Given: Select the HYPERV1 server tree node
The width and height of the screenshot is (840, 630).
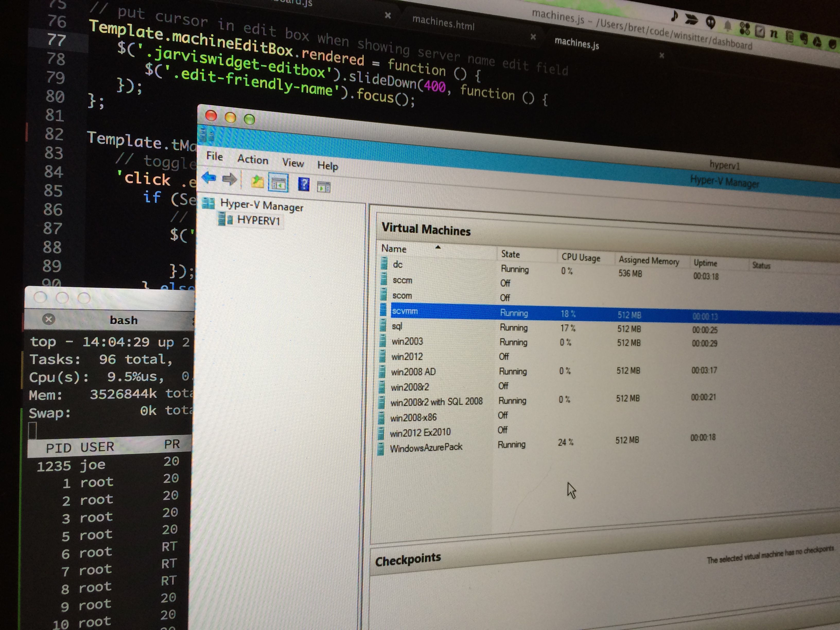Looking at the screenshot, I should point(258,220).
